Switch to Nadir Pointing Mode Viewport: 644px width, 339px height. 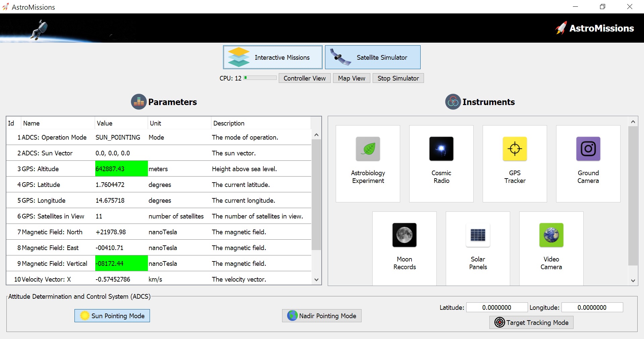[x=322, y=316]
